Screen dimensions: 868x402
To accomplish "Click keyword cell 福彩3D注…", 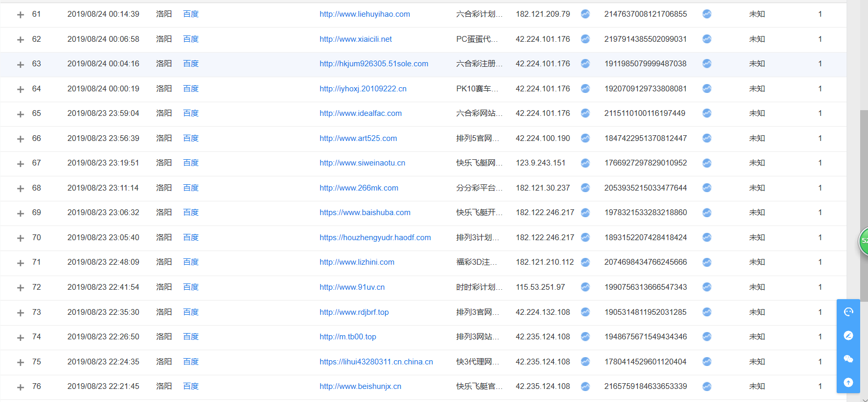I will click(477, 262).
